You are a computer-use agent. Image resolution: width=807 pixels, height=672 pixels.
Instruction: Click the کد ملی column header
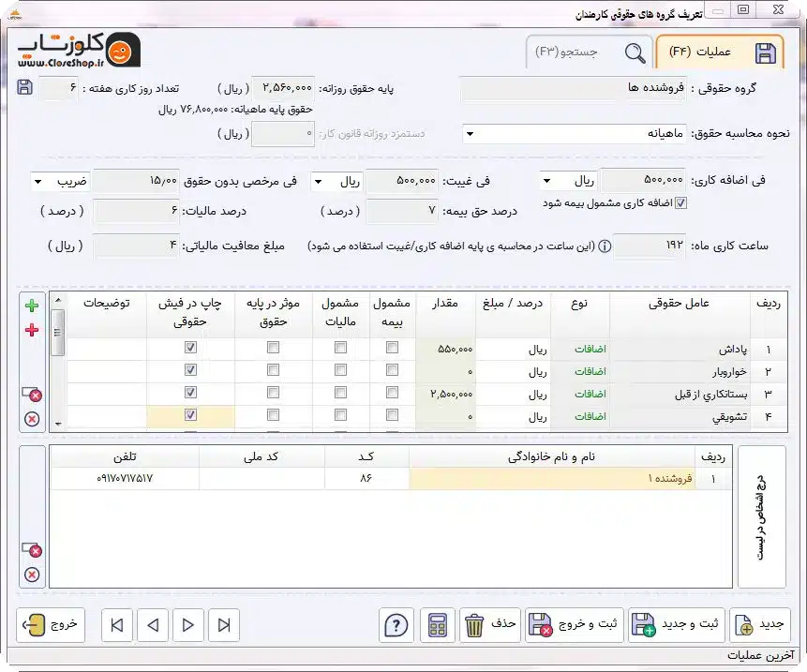(x=262, y=457)
